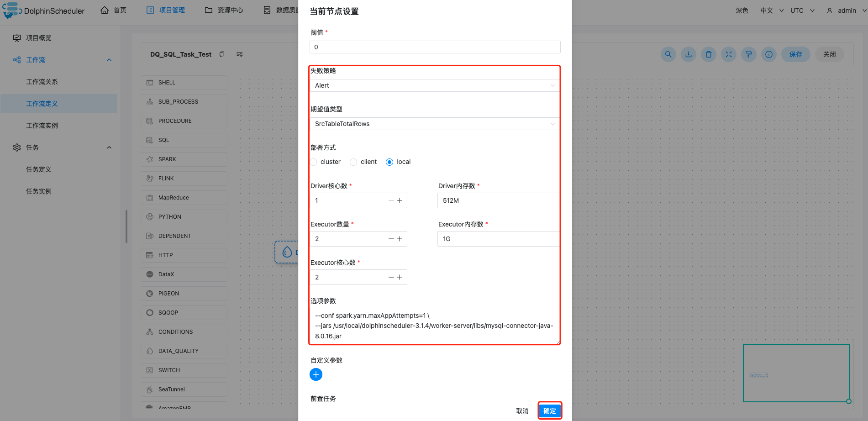
Task: Select the client deploy mode
Action: [x=363, y=162]
